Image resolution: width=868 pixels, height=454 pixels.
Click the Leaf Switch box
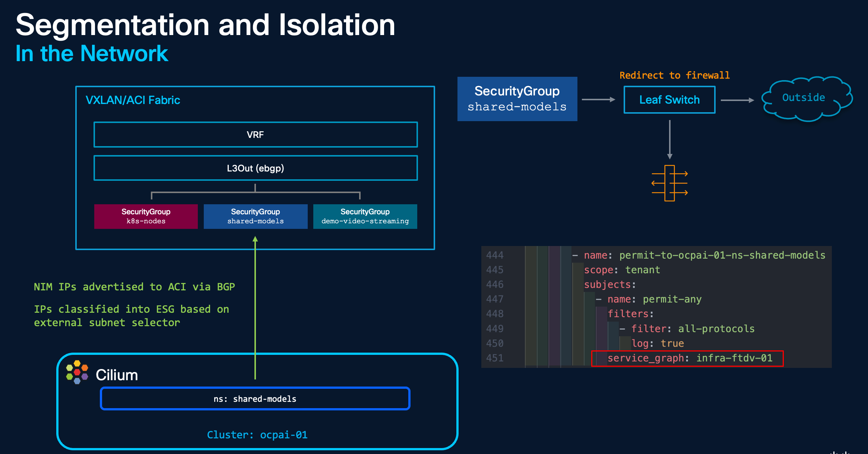point(669,100)
